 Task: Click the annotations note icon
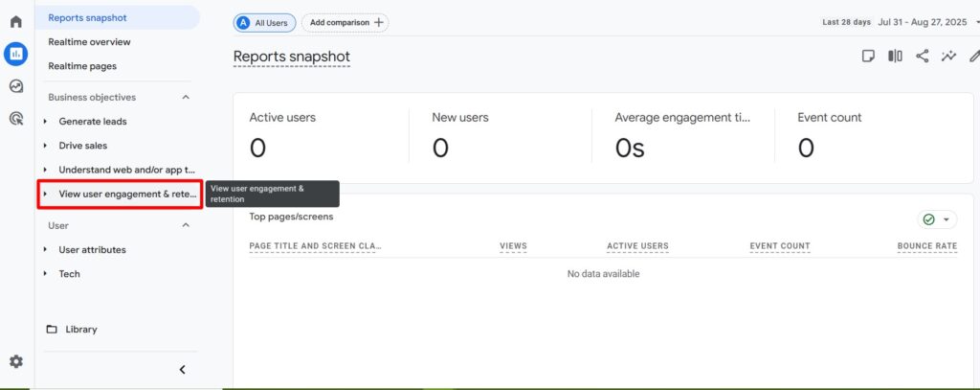(x=868, y=56)
